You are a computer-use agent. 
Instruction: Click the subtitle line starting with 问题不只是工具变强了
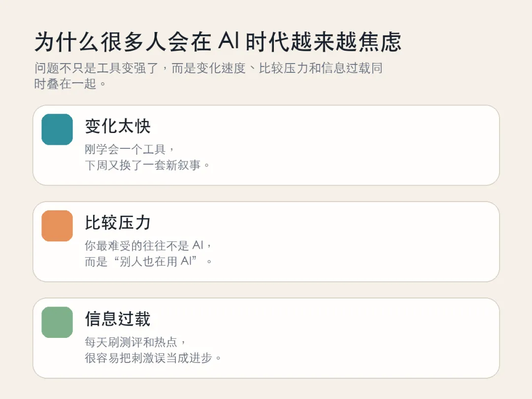pyautogui.click(x=208, y=68)
